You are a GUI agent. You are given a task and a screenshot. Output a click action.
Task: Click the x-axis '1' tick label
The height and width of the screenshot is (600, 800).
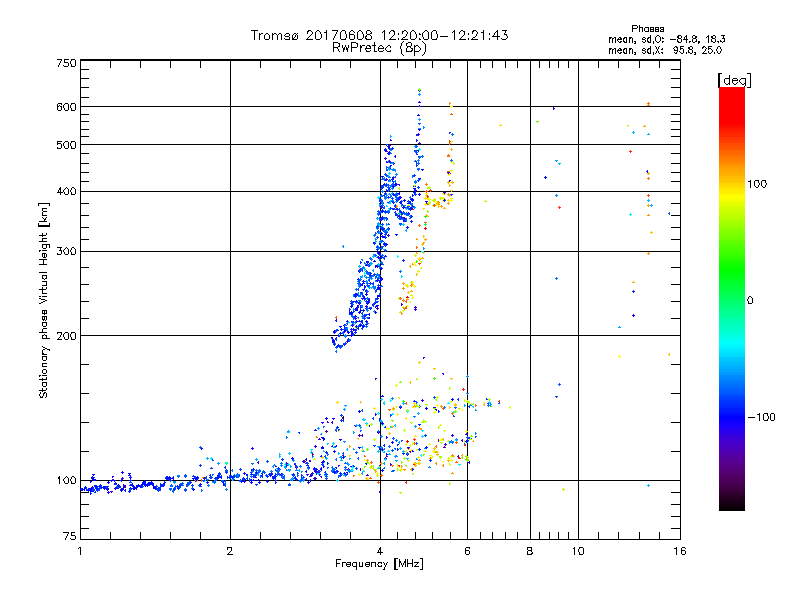pos(80,551)
